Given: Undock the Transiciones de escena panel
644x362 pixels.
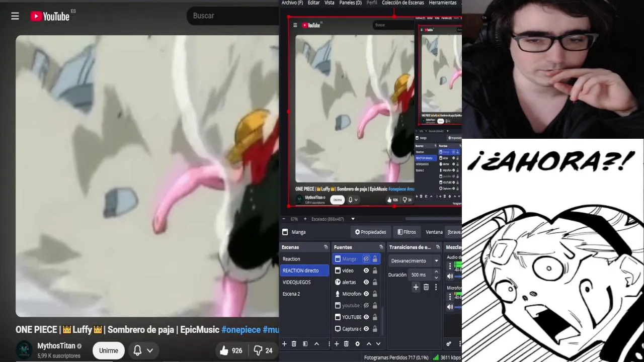Looking at the screenshot, I should [x=437, y=247].
